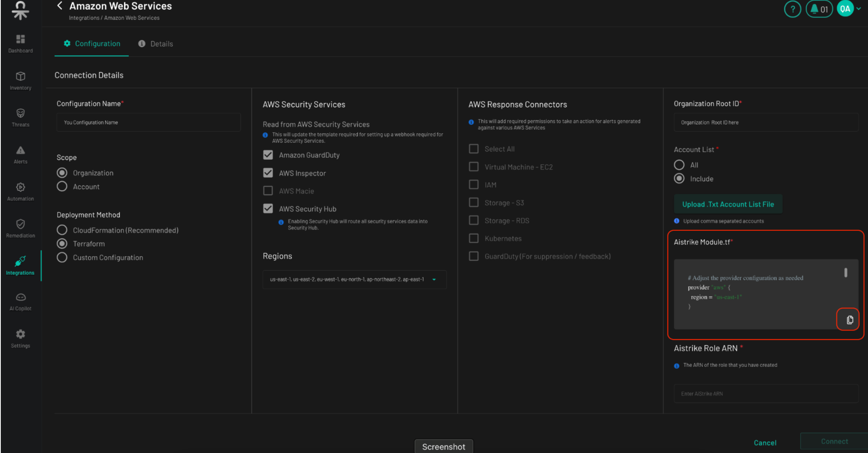Click the Connection Details heading
The image size is (868, 453).
(x=89, y=75)
